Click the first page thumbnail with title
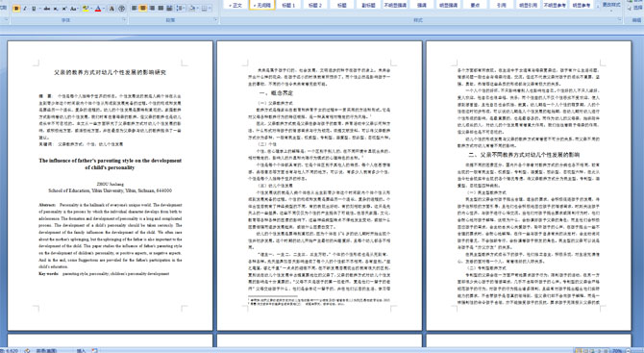The height and width of the screenshot is (353, 644). tap(111, 185)
